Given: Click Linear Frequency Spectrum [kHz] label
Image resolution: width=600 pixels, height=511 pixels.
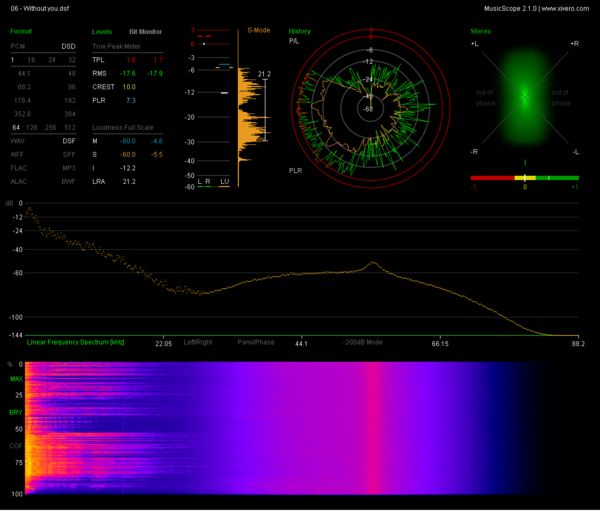Looking at the screenshot, I should [75, 342].
